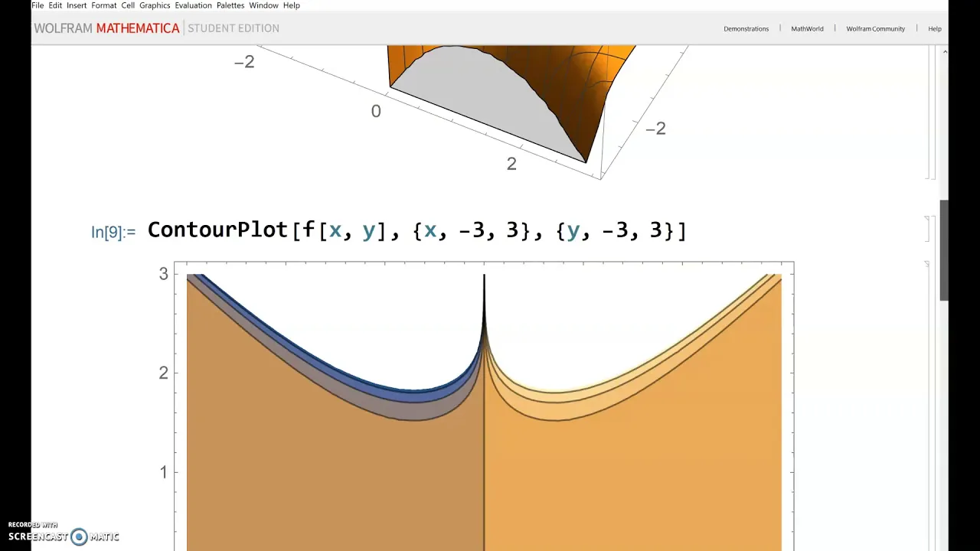Screen dimensions: 980x551
Task: Open the Format menu
Action: 104,5
